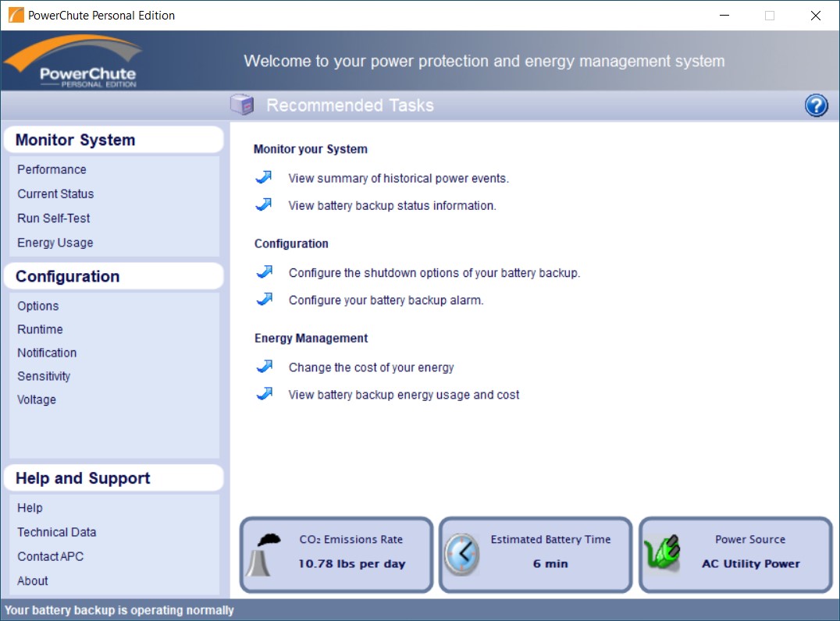
Task: Click View battery backup energy usage and cost
Action: coord(404,395)
